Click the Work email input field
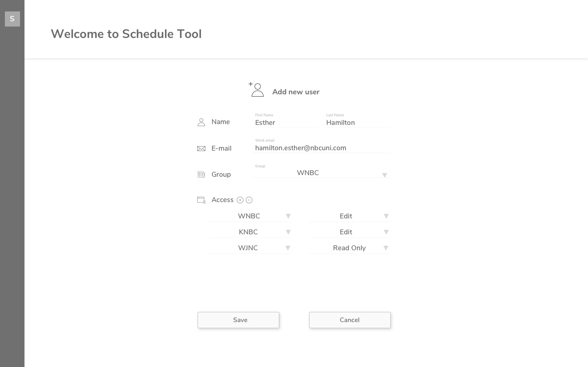588x367 pixels. click(322, 148)
